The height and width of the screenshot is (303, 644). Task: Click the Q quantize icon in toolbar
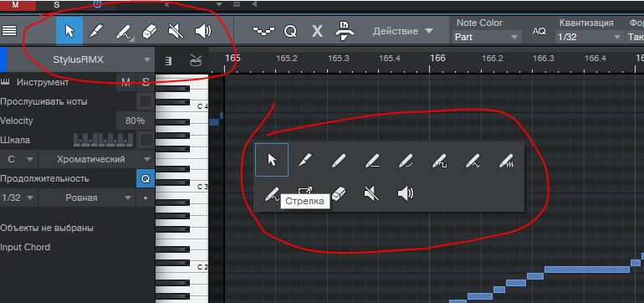[290, 32]
